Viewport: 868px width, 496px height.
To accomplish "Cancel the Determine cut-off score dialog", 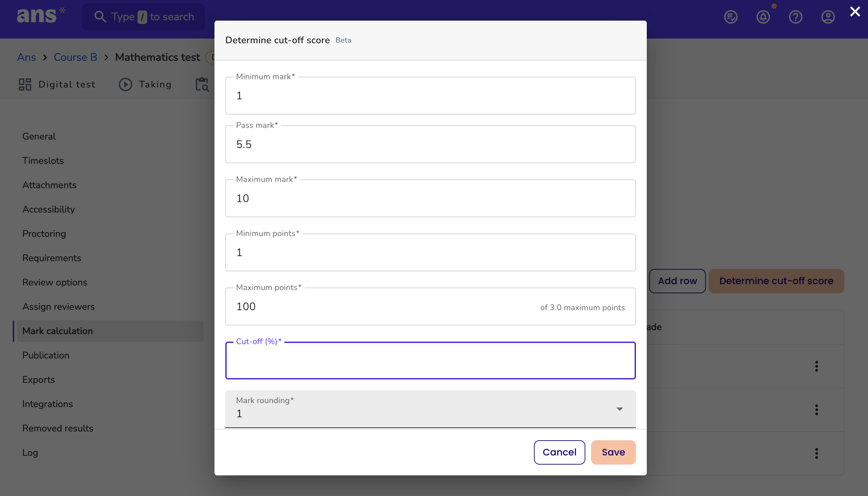I will click(559, 452).
